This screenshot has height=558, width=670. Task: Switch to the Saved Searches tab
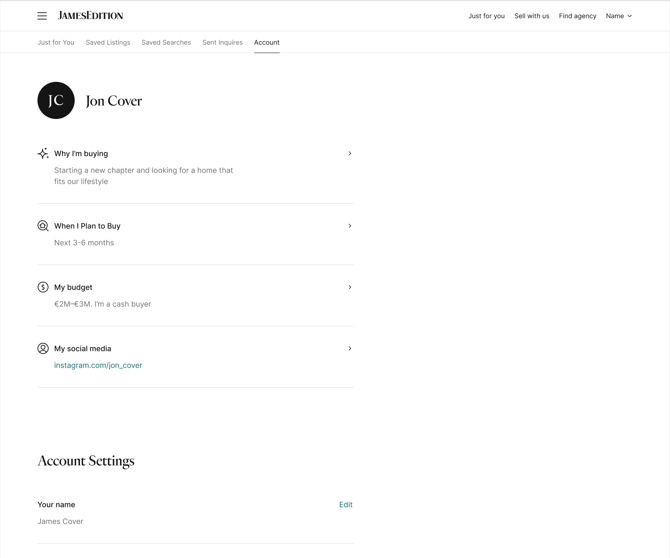[x=166, y=43]
